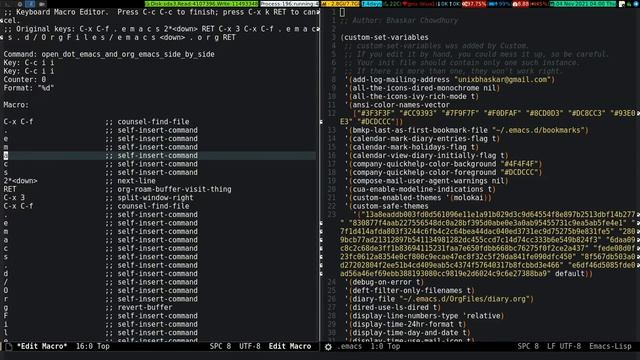Click the red 37.75% status indicator in top bar
This screenshot has width=640, height=360.
coord(475,4)
